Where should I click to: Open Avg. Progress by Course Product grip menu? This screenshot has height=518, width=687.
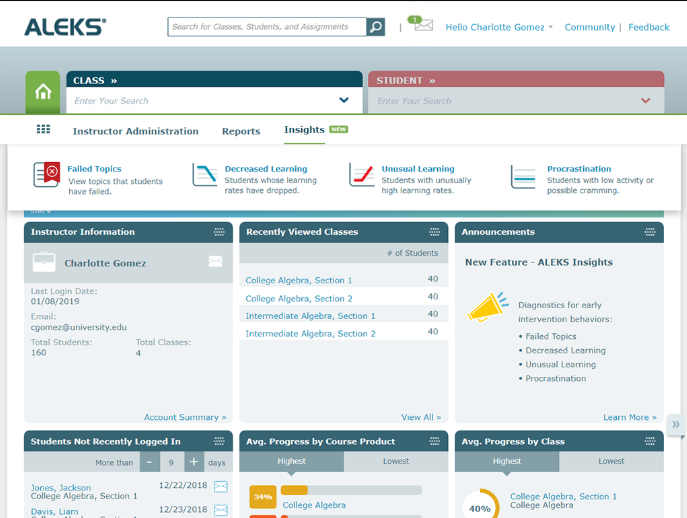(x=435, y=441)
